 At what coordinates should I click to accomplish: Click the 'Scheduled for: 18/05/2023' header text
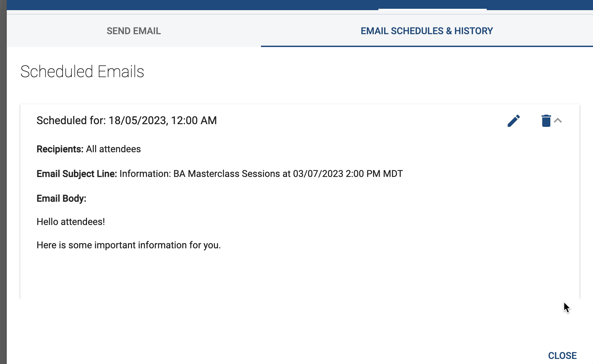(127, 120)
